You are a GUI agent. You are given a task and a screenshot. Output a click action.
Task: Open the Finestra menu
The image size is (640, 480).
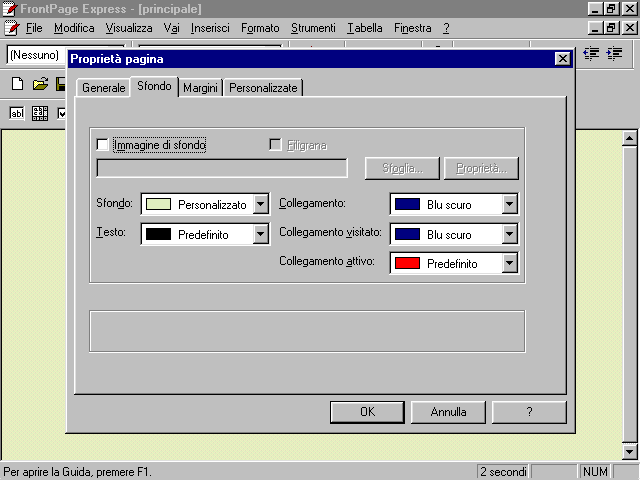413,28
